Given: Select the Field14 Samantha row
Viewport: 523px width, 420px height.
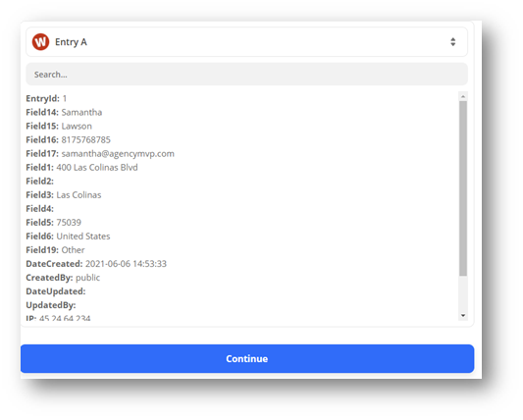Looking at the screenshot, I should coord(64,112).
